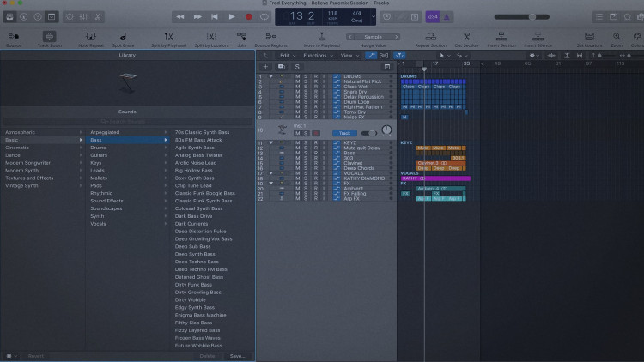Adjust the master volume slider
The height and width of the screenshot is (362, 644).
click(521, 17)
